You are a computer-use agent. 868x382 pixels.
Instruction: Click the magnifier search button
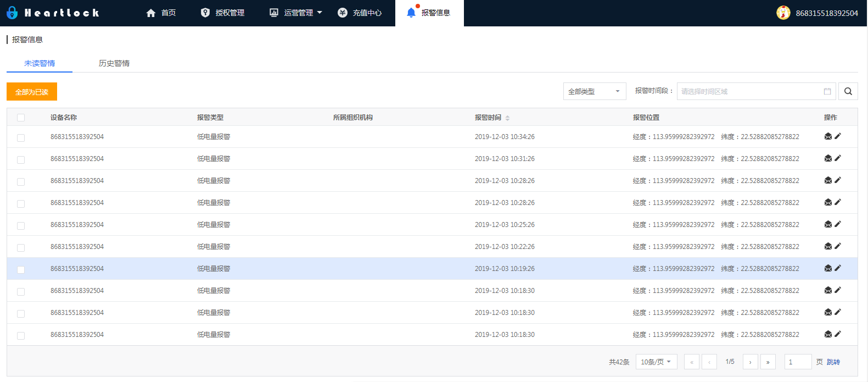coord(848,91)
